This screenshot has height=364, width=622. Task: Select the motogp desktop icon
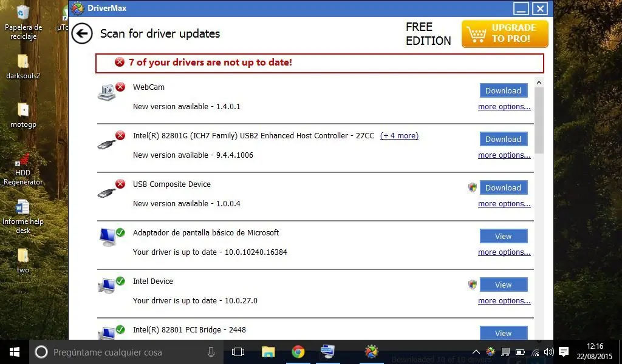[23, 115]
